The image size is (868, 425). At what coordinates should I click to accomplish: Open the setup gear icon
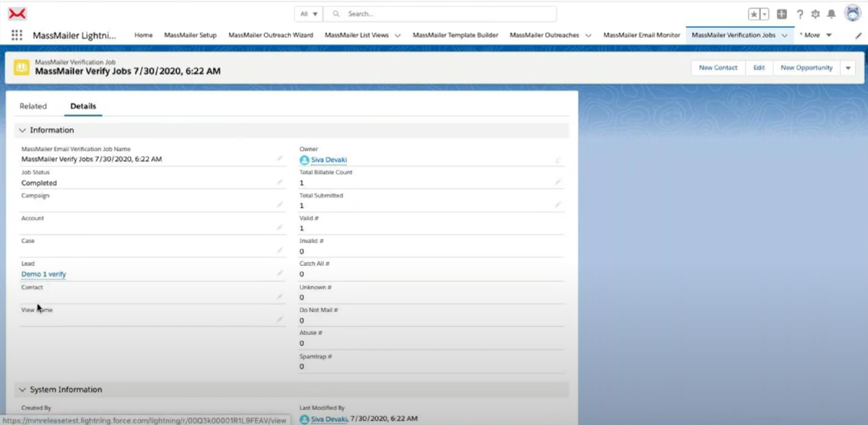(815, 14)
